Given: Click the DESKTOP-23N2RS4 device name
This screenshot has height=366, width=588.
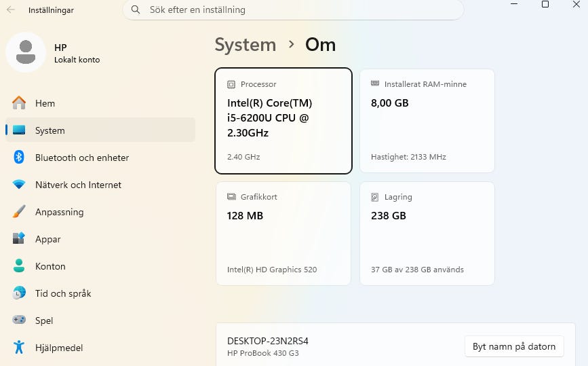Looking at the screenshot, I should [x=268, y=341].
